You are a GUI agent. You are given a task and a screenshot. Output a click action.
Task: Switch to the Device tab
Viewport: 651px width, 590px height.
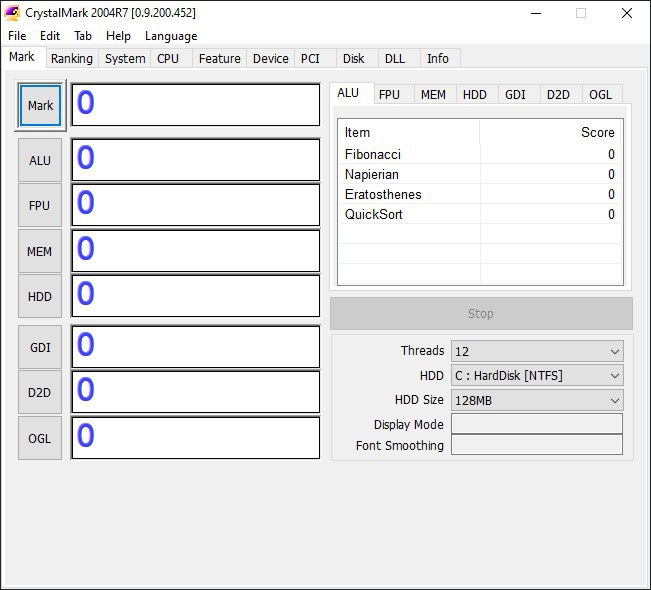271,59
